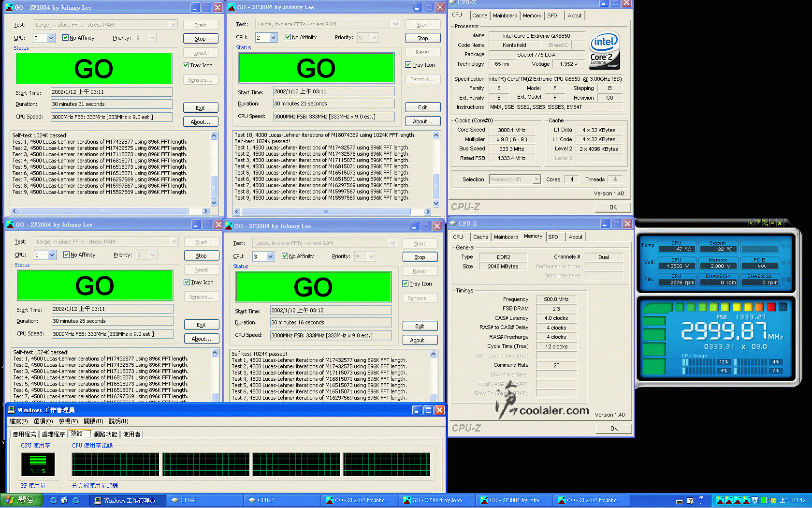Toggle Tray Icon checkbox in CPU 1 window
Viewport: 812px width, 508px height.
click(x=187, y=282)
